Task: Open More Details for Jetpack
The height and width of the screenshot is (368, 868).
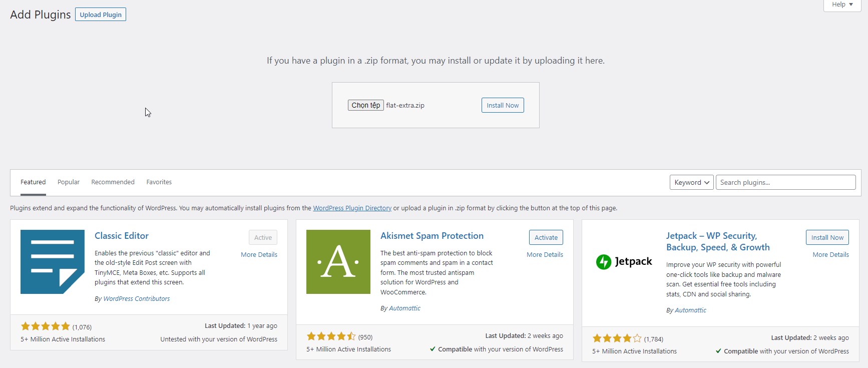Action: pos(830,255)
